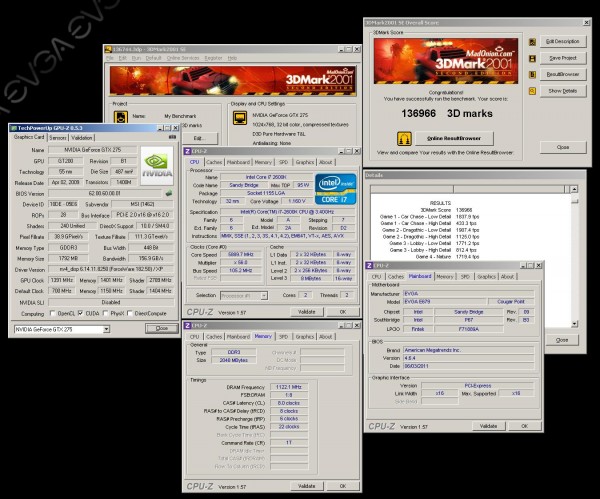Open Memory tab in CPU-Z Mainboard window
Screen dimensions: 600x499
(x=445, y=277)
